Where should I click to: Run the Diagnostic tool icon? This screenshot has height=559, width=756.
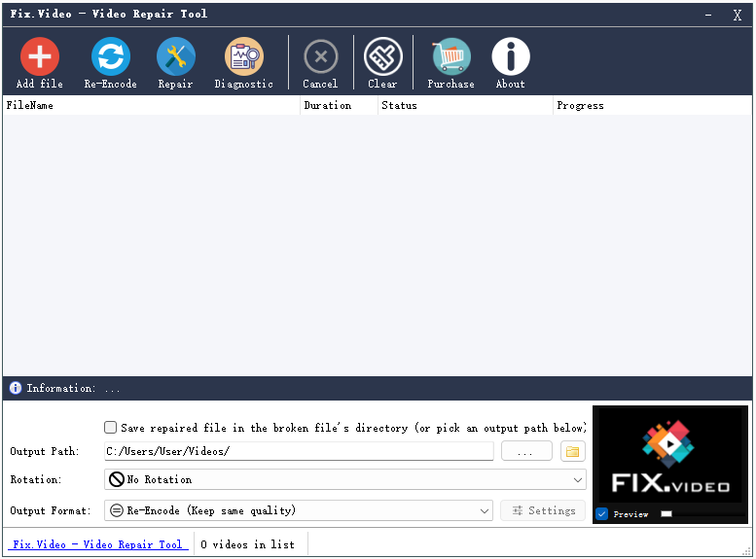coord(244,56)
